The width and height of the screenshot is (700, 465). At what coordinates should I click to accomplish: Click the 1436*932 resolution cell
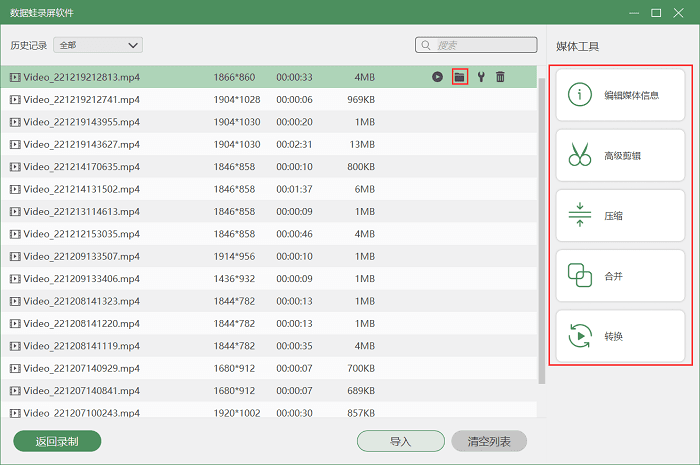[x=234, y=279]
